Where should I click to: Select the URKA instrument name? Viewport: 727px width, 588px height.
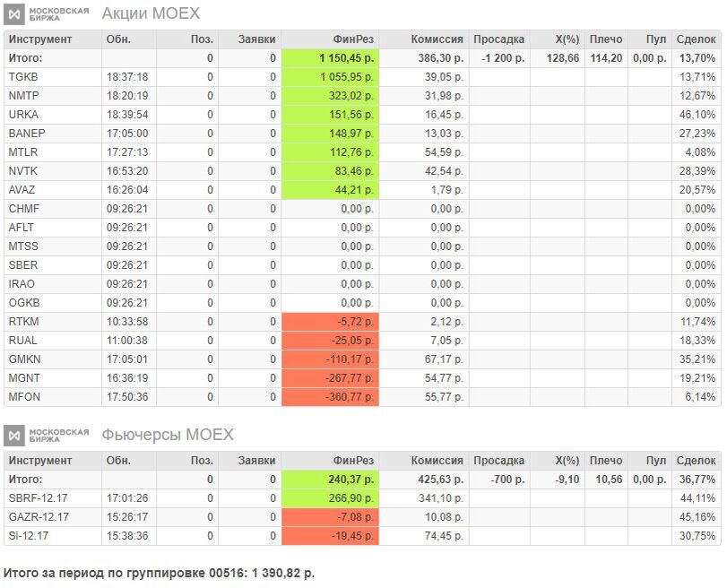(23, 115)
